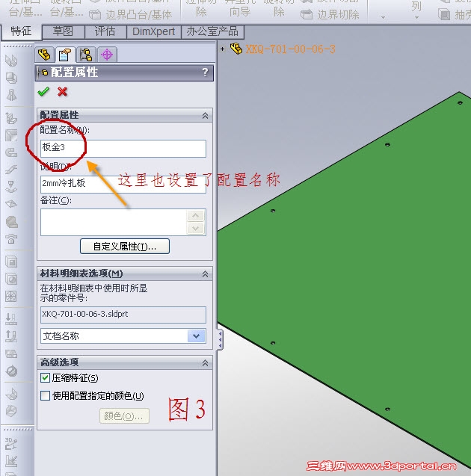The image size is (471, 476).
Task: Open the ConfigurationManager tab icon
Action: 86,55
